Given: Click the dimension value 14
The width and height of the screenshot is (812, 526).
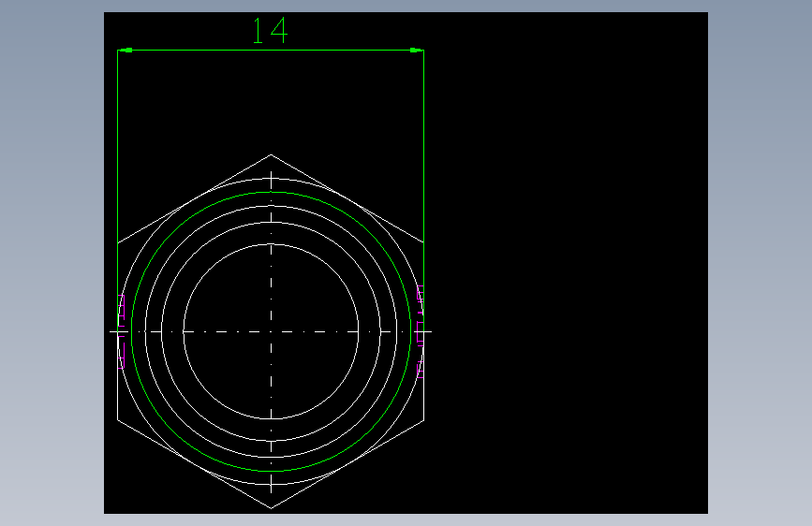Looking at the screenshot, I should (270, 31).
